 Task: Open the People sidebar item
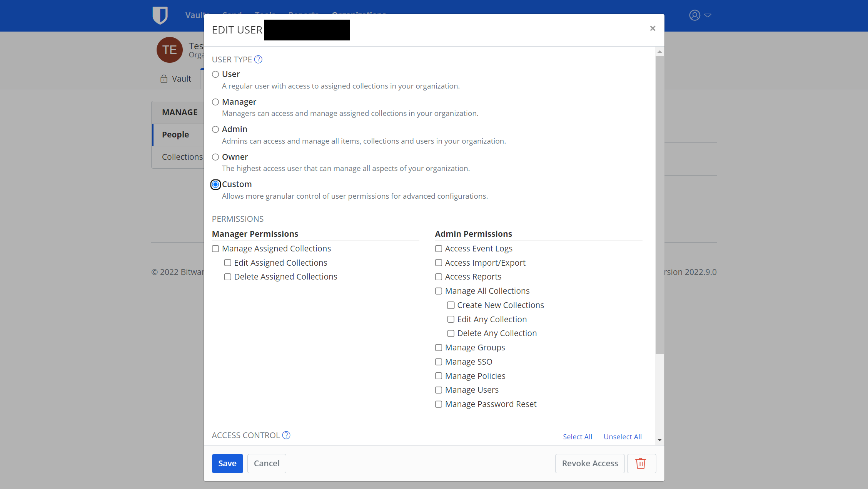[175, 135]
